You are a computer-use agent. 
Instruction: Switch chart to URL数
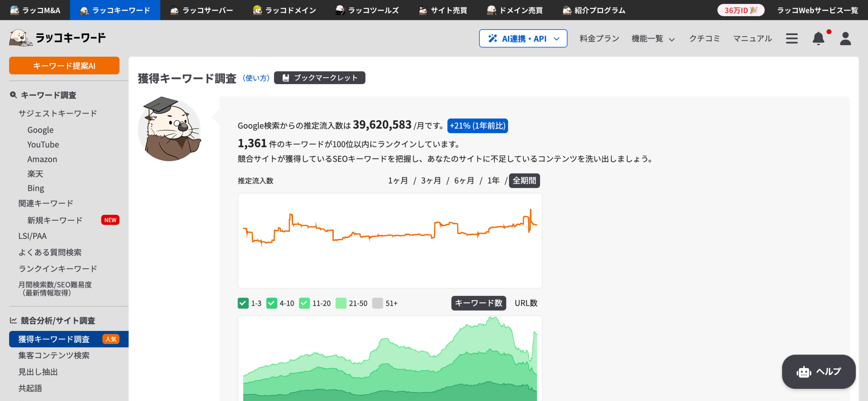526,303
